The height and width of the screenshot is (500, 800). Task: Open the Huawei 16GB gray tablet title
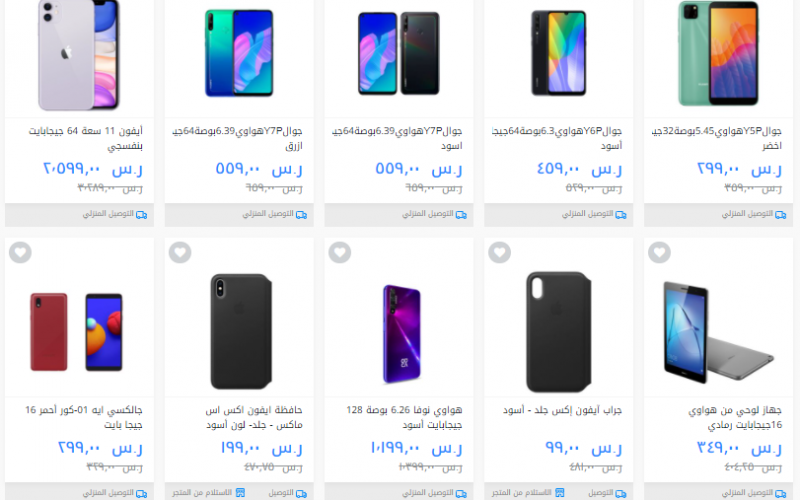tap(735, 417)
